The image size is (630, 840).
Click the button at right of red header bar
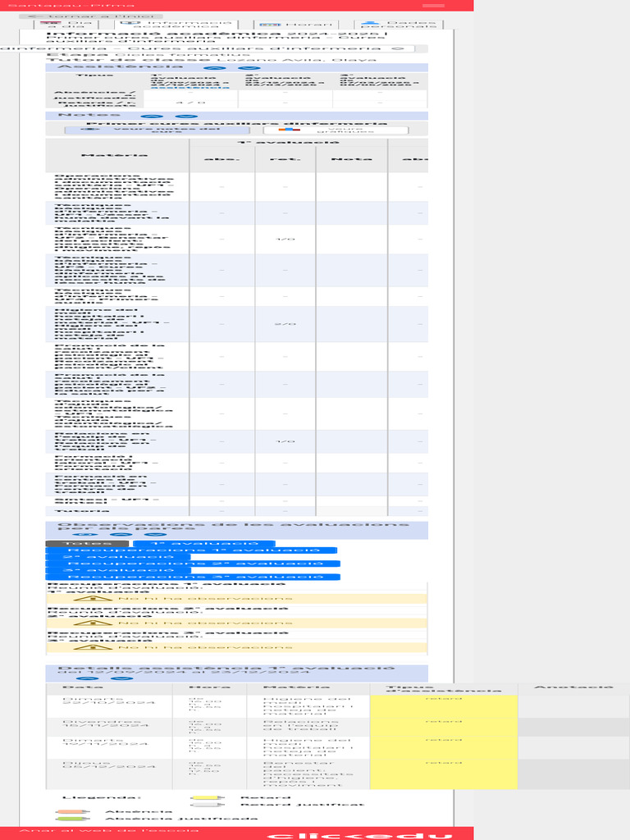click(433, 6)
